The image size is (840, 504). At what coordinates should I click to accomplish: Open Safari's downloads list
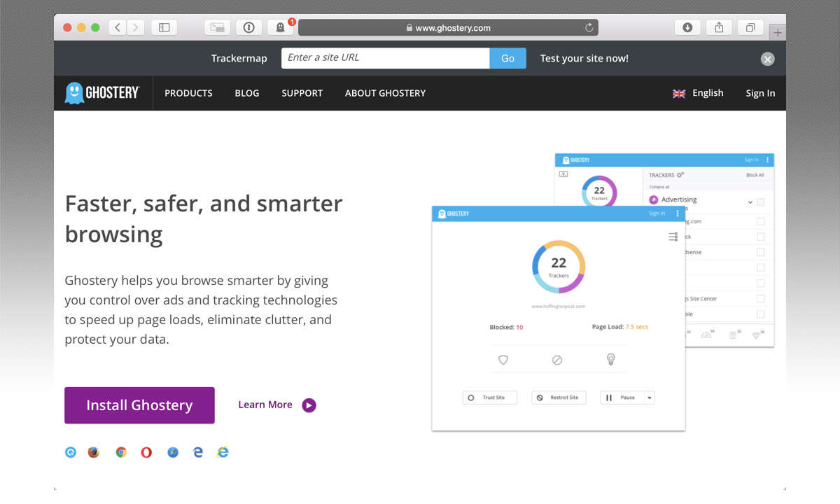[687, 27]
